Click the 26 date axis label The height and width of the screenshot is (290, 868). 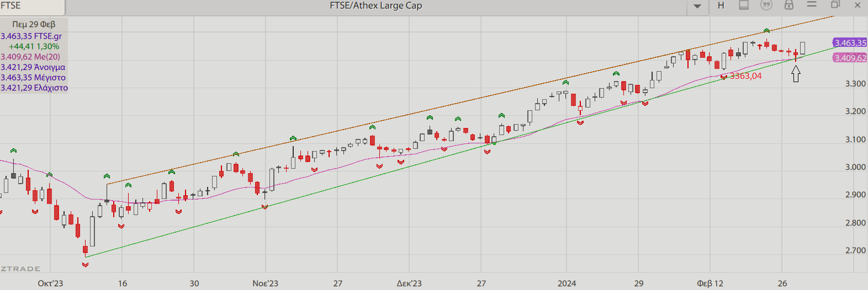pos(782,283)
